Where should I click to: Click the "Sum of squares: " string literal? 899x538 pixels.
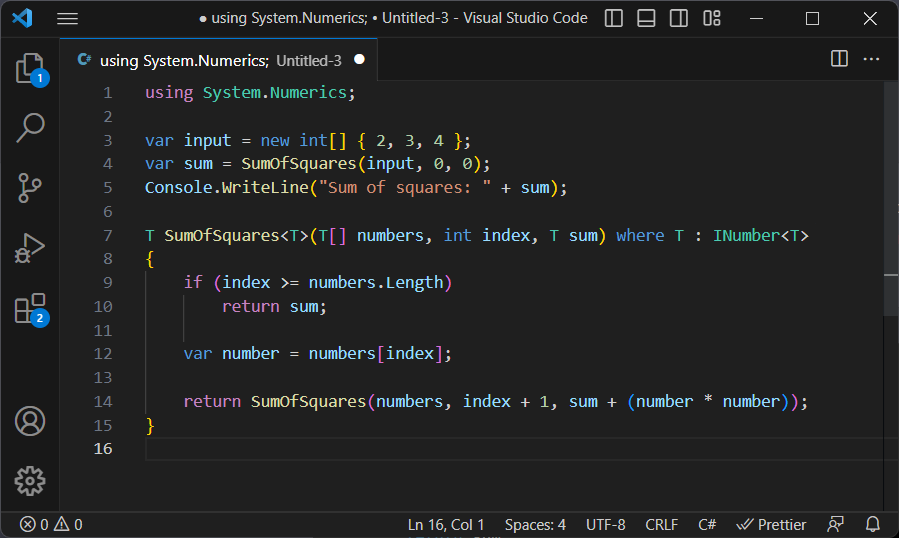click(405, 188)
